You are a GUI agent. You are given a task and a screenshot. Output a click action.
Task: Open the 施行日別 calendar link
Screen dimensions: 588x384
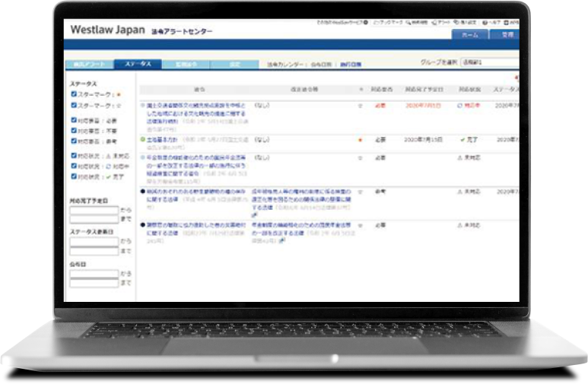[x=351, y=65]
